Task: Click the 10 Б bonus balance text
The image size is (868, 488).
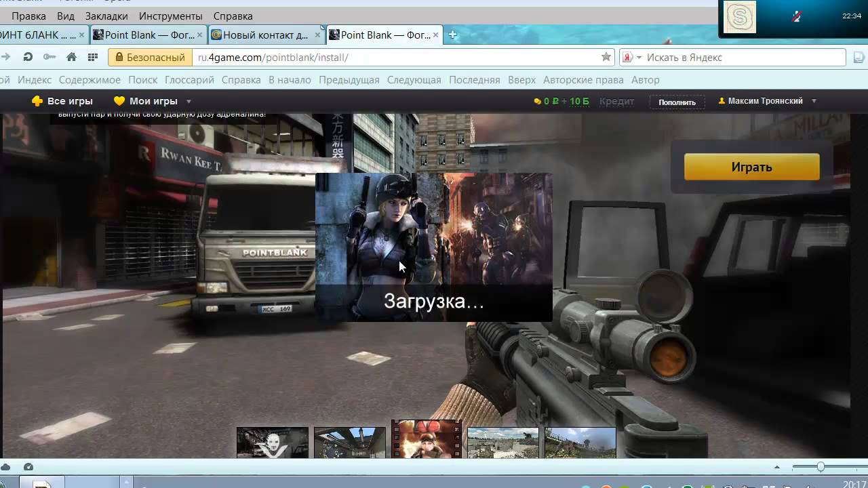Action: [579, 101]
